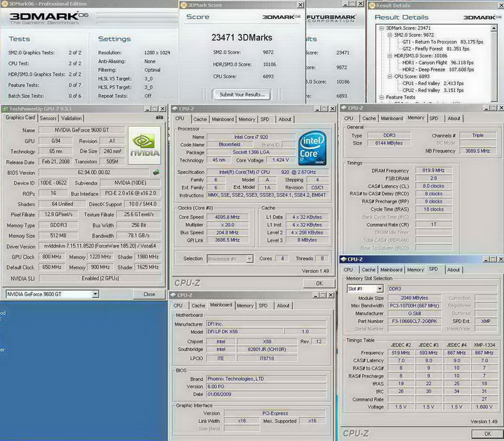Image resolution: width=504 pixels, height=441 pixels.
Task: Collapse the HDR/SM3.0 Score: 10186 node
Action: pos(389,56)
